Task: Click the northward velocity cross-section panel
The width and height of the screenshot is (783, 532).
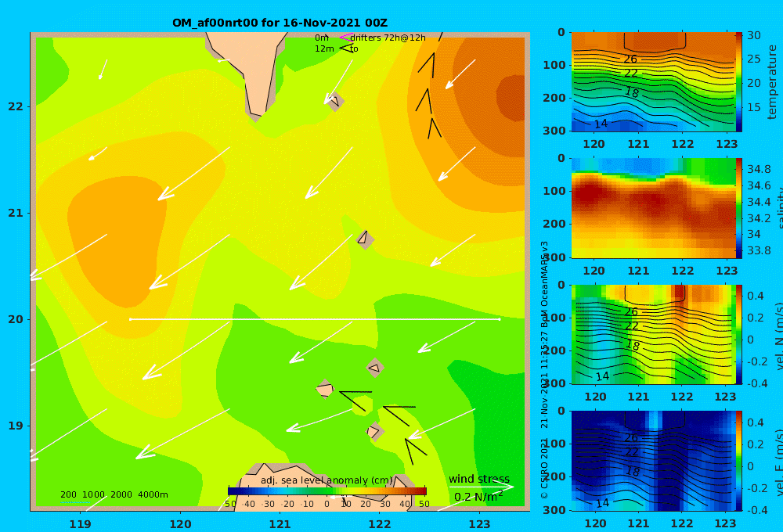Action: click(653, 334)
